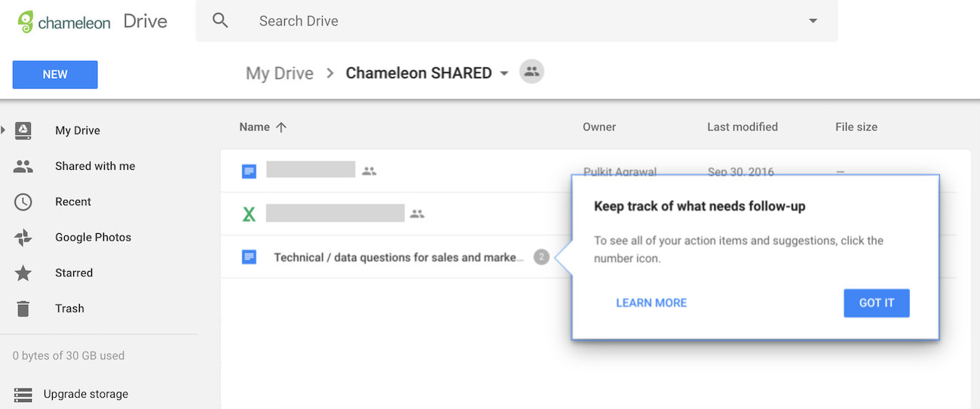Click the search magnifier icon
Image resolution: width=980 pixels, height=409 pixels.
coord(220,21)
